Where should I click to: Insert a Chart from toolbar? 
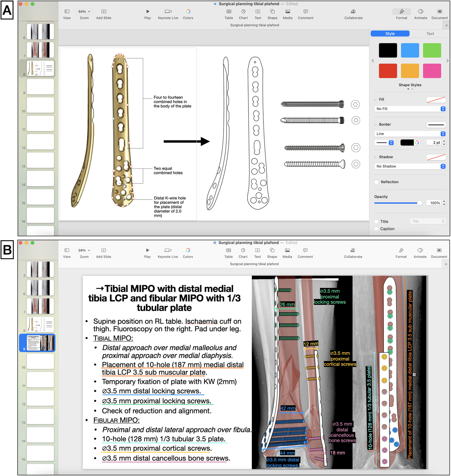tap(243, 11)
